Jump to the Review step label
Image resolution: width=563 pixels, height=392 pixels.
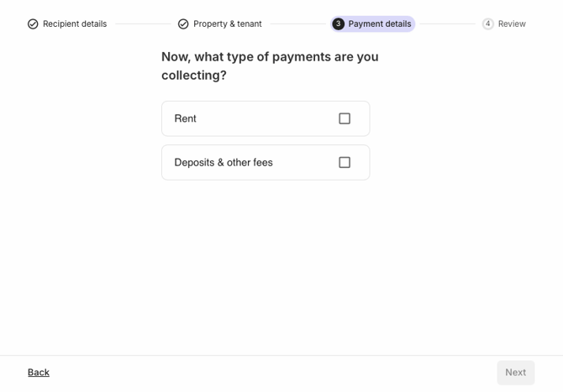click(x=512, y=24)
